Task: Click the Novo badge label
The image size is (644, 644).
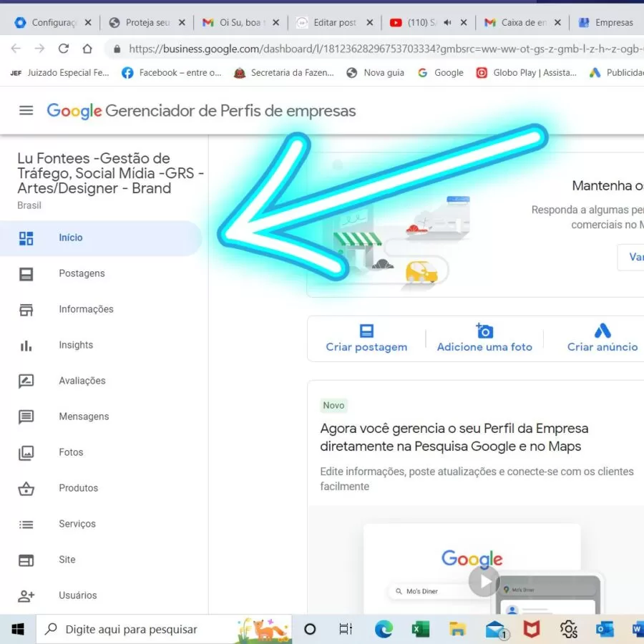Action: (333, 406)
